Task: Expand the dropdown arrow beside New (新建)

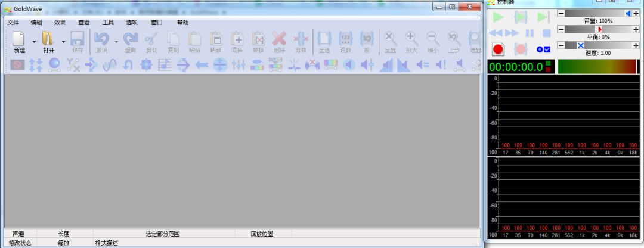Action: point(34,42)
